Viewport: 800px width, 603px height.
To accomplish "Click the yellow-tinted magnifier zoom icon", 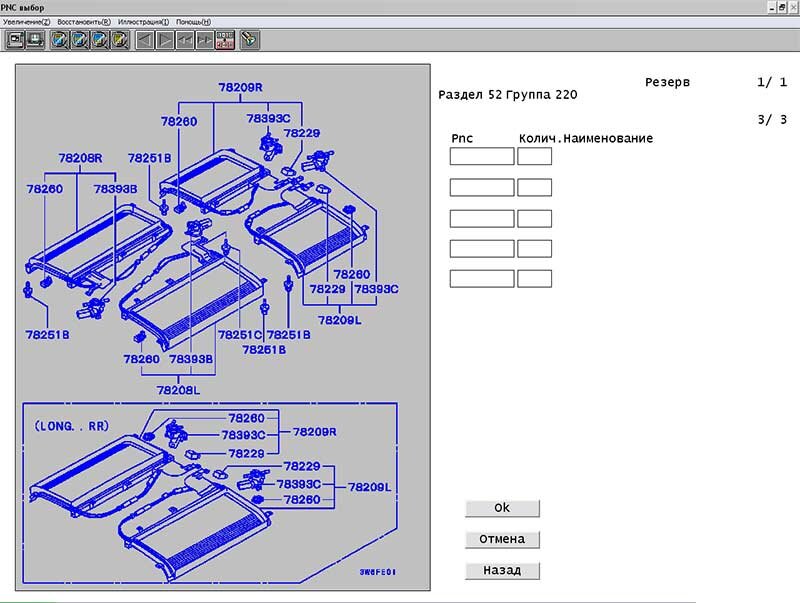I will (x=120, y=40).
